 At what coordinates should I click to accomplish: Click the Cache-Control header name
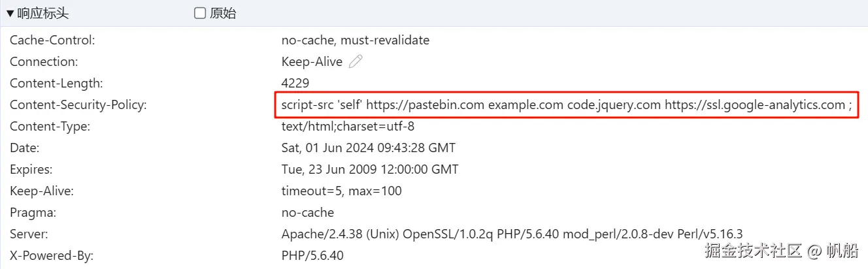tap(52, 40)
